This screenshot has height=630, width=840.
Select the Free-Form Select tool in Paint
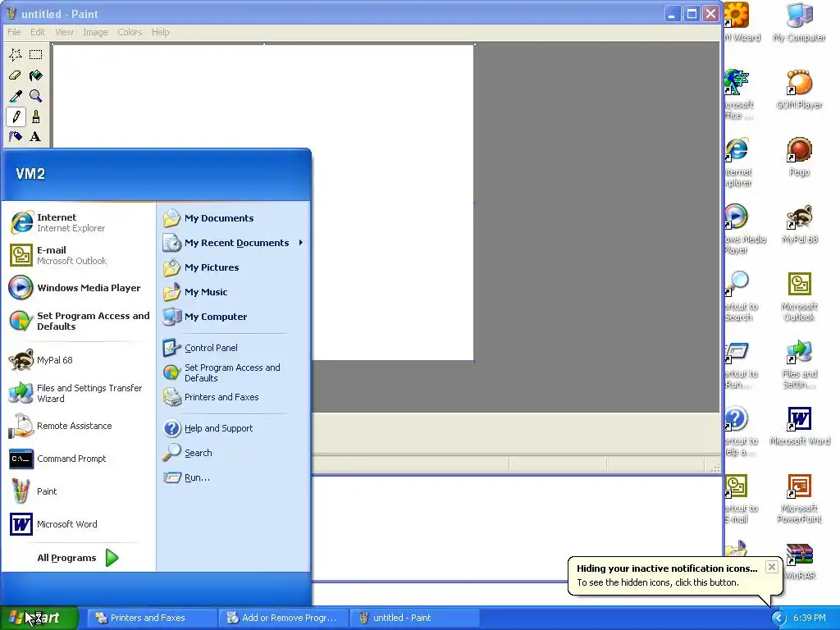point(16,54)
